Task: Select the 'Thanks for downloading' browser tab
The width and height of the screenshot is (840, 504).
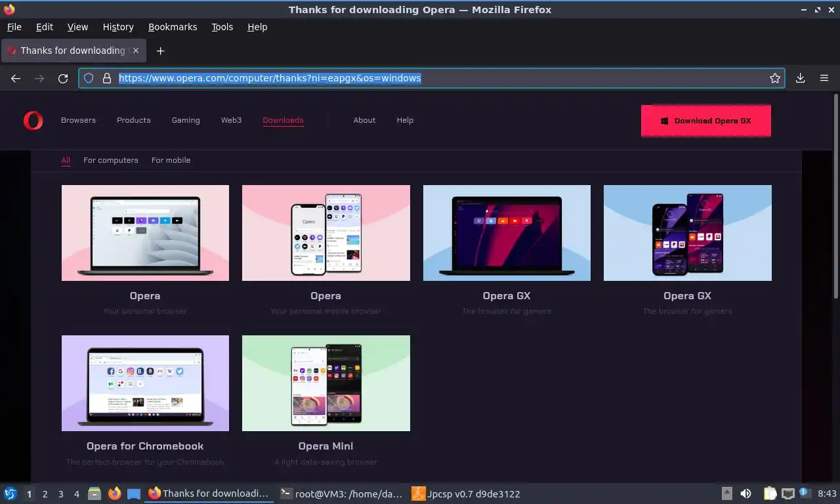Action: click(x=72, y=51)
